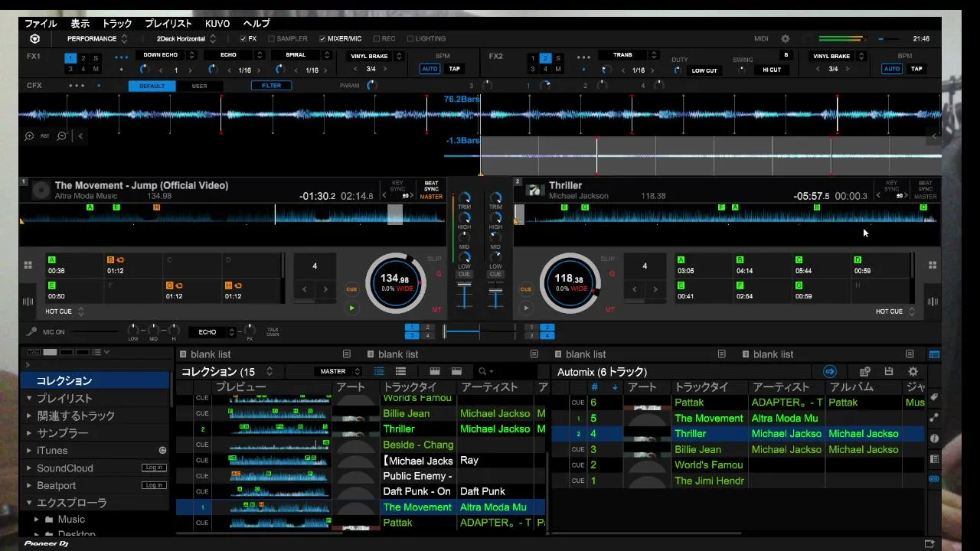Open the PERFORMANCE mode dropdown

pos(97,39)
